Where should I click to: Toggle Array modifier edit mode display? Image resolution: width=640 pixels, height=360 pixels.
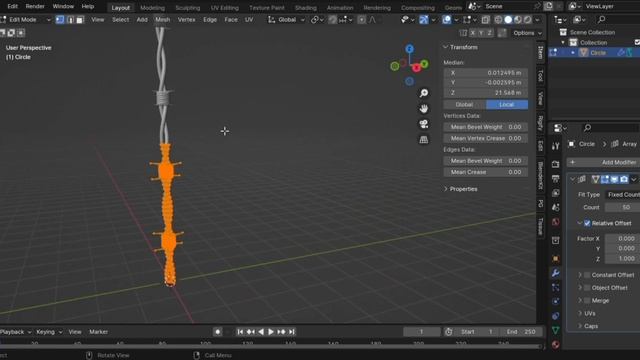click(605, 179)
